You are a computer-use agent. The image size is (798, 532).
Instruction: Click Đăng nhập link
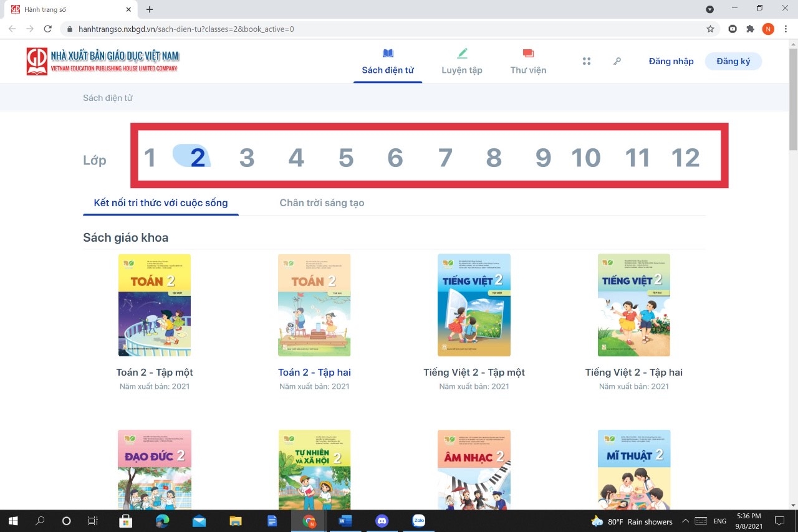pos(671,61)
